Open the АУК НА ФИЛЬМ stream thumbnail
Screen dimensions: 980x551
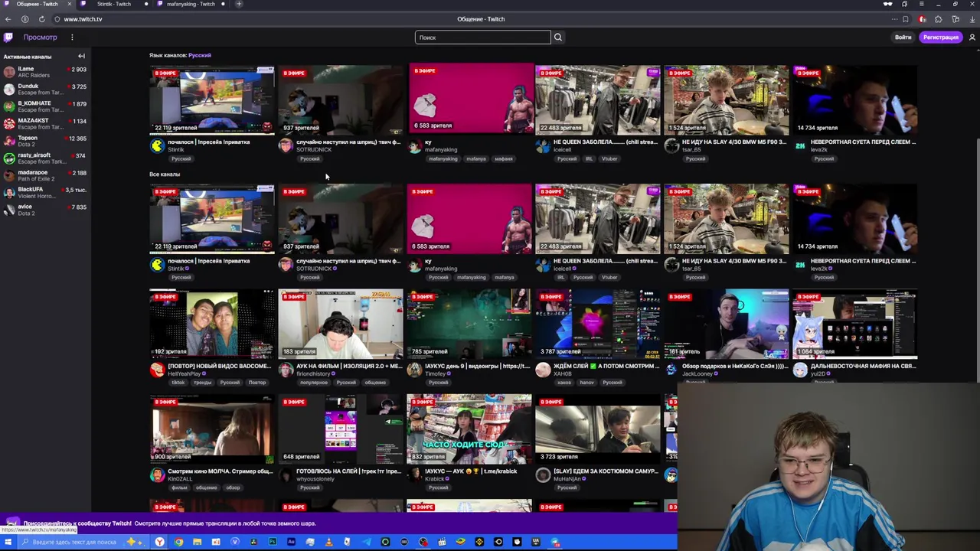pyautogui.click(x=341, y=324)
